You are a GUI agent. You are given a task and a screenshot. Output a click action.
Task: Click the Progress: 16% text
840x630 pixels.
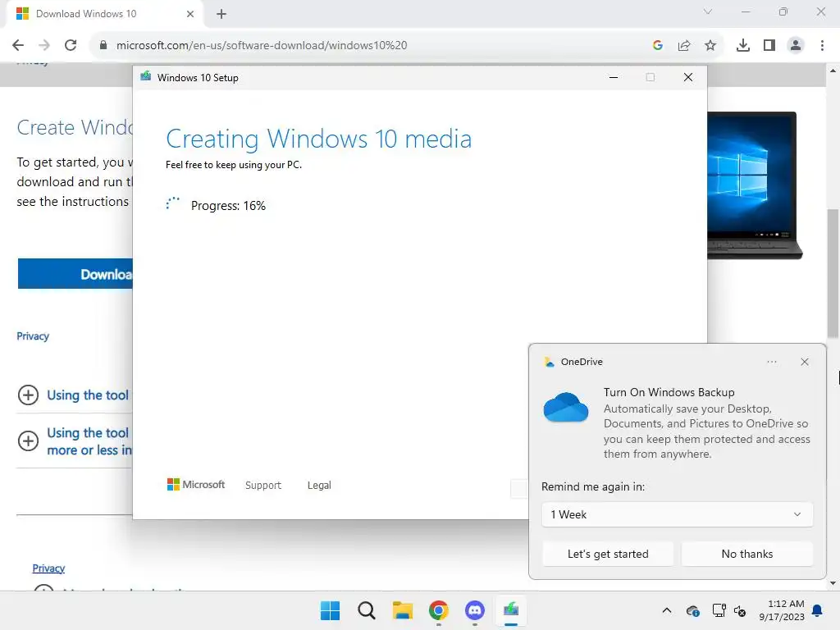tap(228, 206)
